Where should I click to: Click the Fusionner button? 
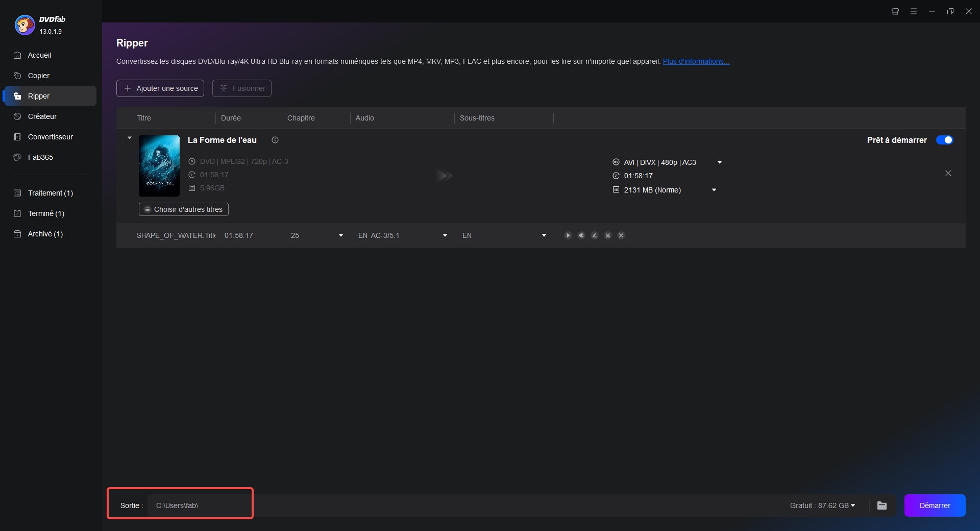pos(242,88)
